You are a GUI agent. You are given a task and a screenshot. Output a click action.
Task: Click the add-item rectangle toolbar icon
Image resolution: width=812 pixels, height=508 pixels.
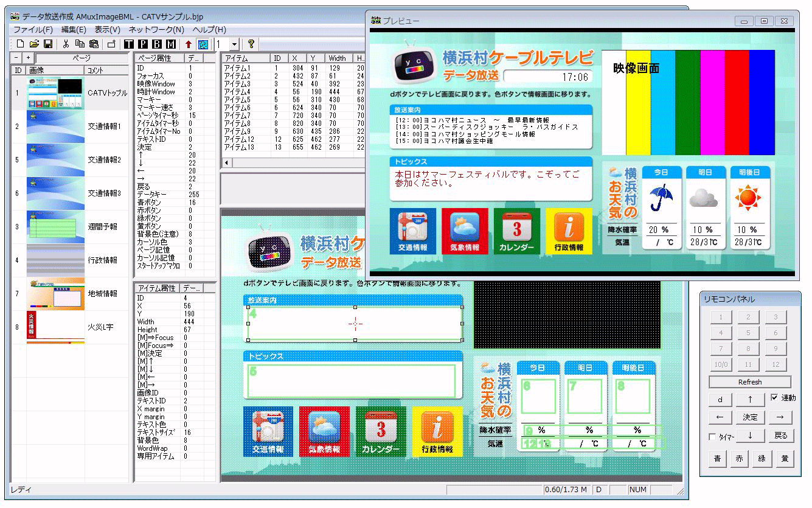pyautogui.click(x=111, y=44)
